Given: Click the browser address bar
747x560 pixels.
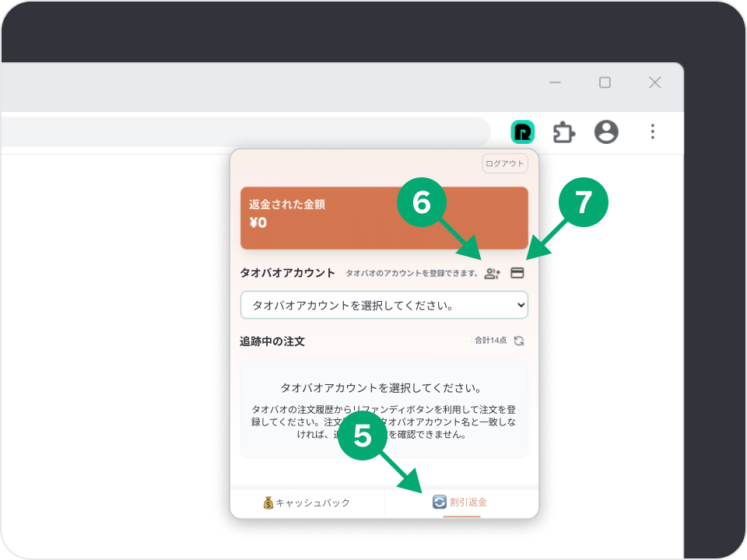Looking at the screenshot, I should click(245, 132).
